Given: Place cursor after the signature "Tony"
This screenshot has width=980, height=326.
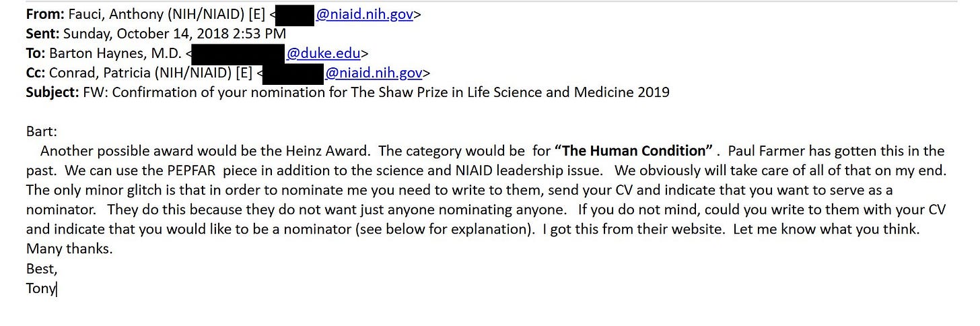Looking at the screenshot, I should [x=57, y=289].
